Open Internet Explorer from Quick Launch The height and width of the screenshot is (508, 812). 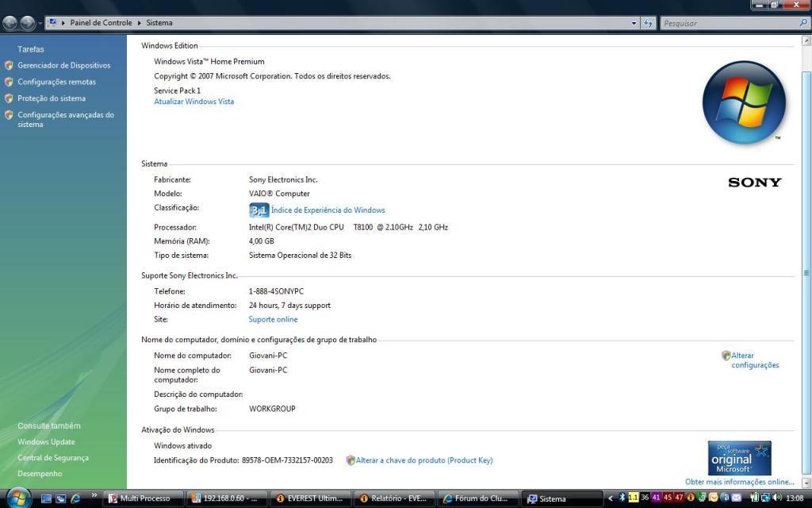(76, 498)
